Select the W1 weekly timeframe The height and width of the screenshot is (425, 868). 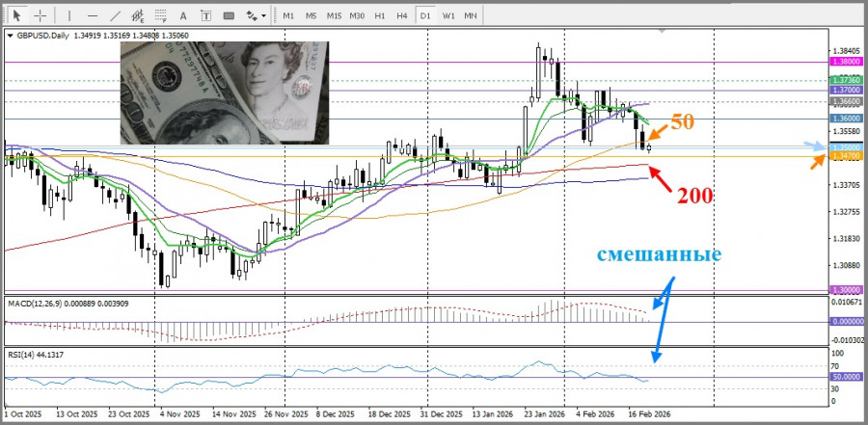pos(448,15)
